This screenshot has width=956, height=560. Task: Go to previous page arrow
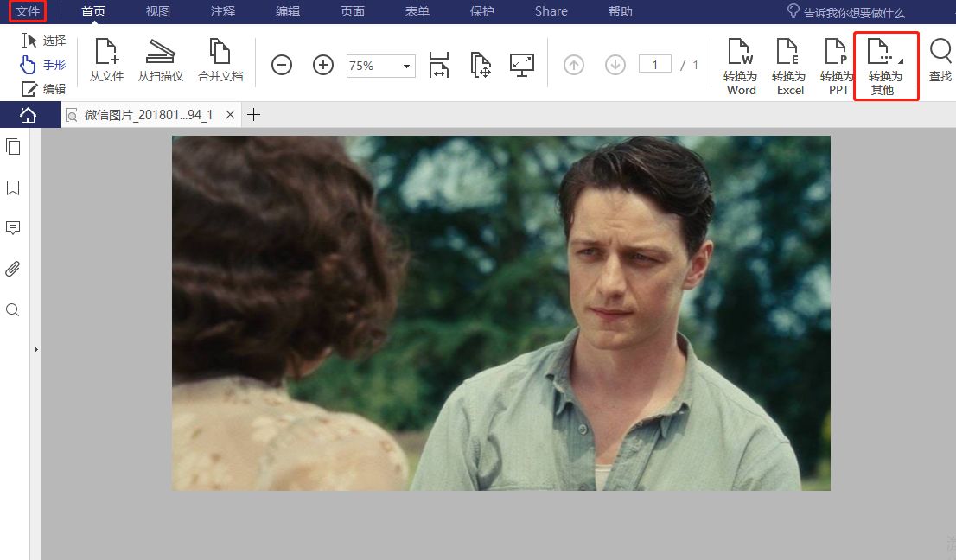[574, 65]
